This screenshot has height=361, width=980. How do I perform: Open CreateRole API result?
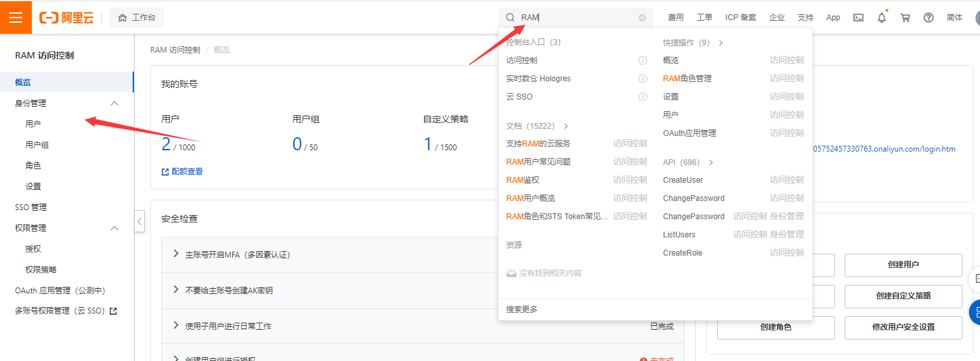(682, 253)
